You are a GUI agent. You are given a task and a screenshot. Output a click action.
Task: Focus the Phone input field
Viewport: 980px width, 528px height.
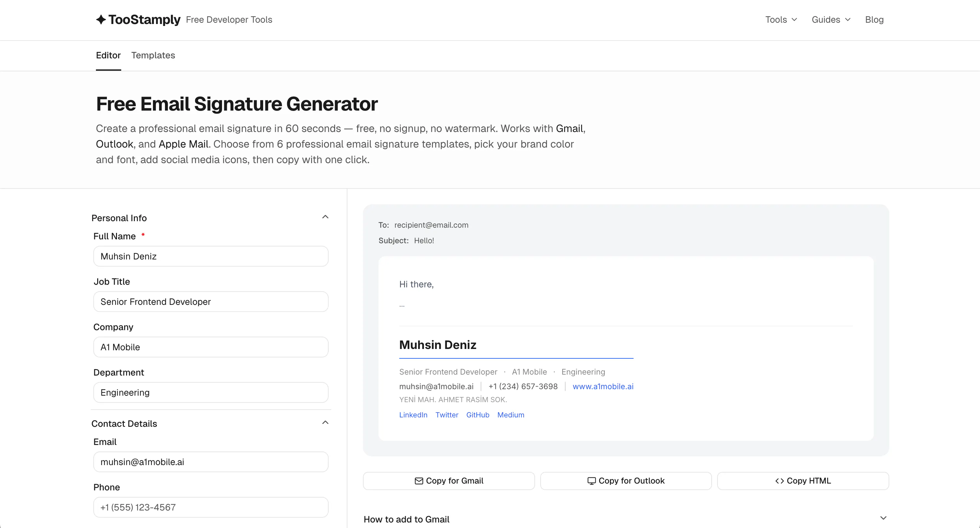pyautogui.click(x=211, y=507)
